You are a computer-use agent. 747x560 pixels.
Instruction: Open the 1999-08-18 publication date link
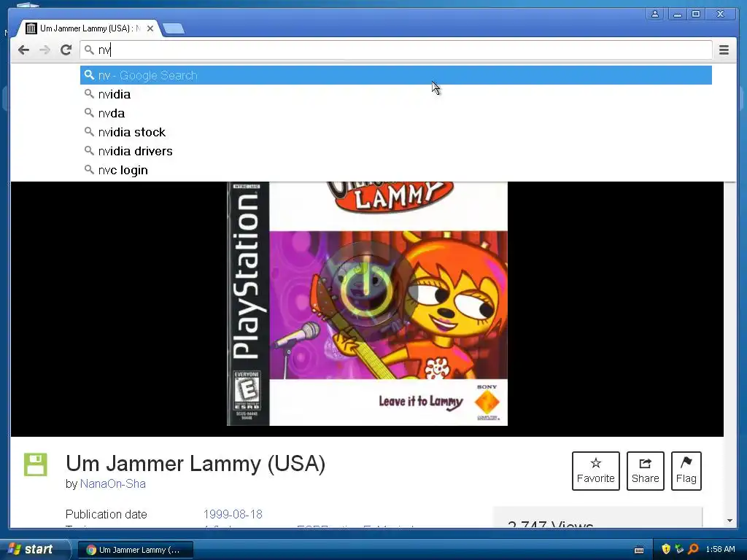click(x=233, y=514)
